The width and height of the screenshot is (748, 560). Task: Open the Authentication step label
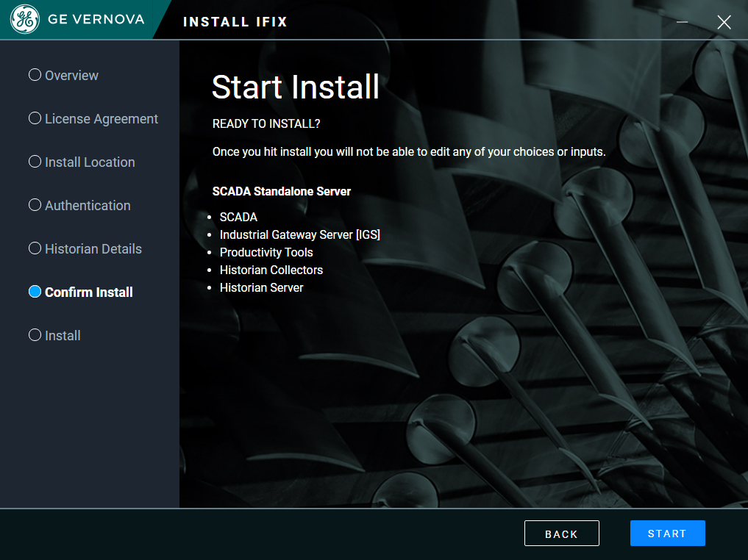coord(88,206)
